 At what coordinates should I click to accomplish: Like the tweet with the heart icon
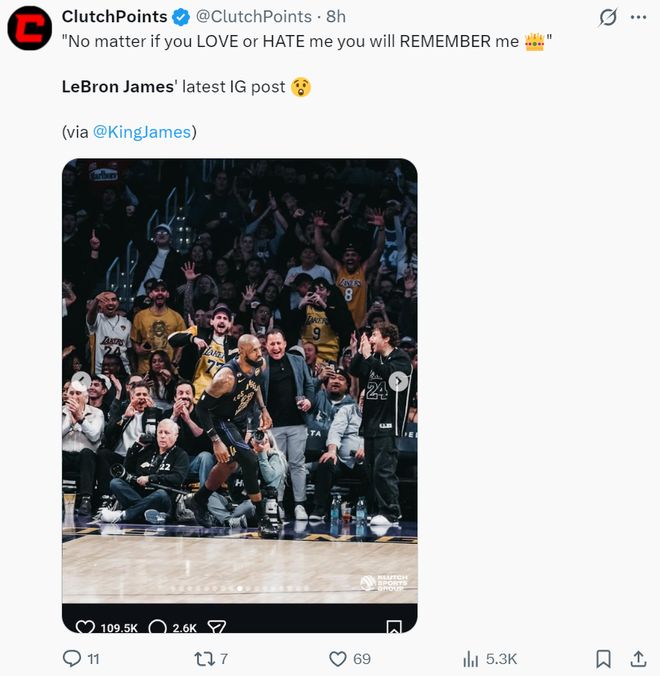tap(338, 658)
